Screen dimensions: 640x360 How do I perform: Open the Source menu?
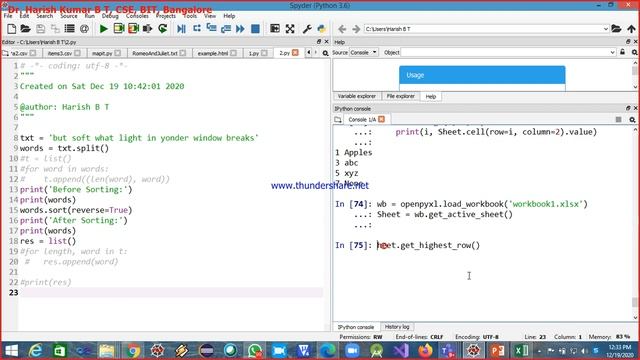[x=69, y=16]
